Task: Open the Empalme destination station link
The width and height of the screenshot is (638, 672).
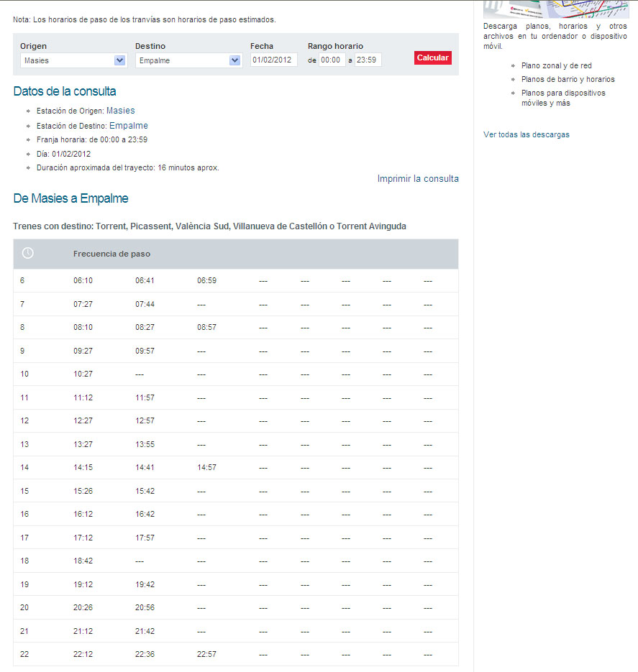Action: click(x=128, y=126)
